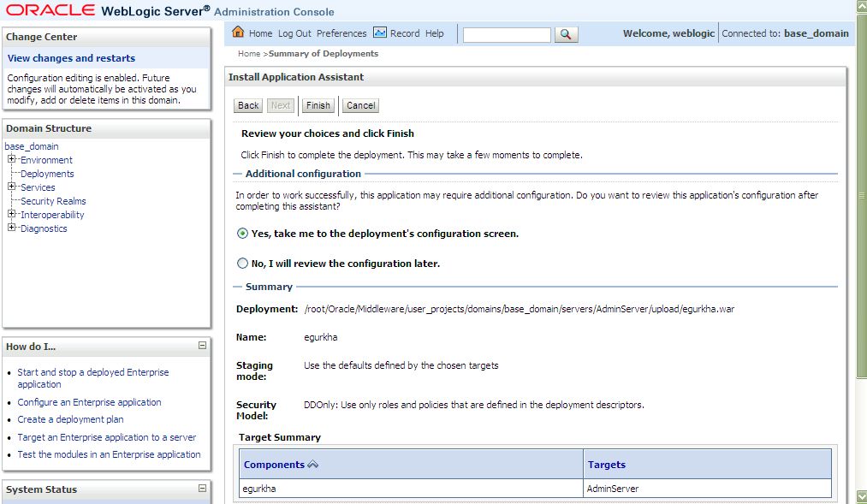Screen dimensions: 867x504
Task: Open Diagnostics link in Domain Structure
Action: point(44,228)
